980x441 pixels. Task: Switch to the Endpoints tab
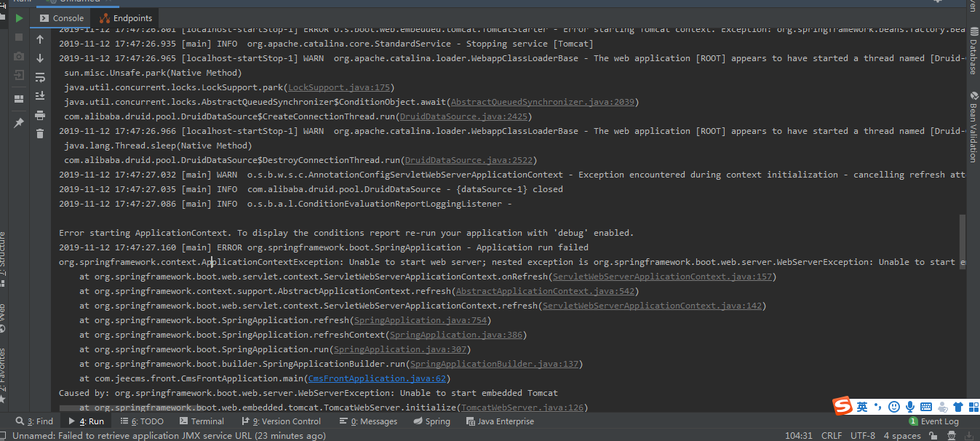click(126, 18)
